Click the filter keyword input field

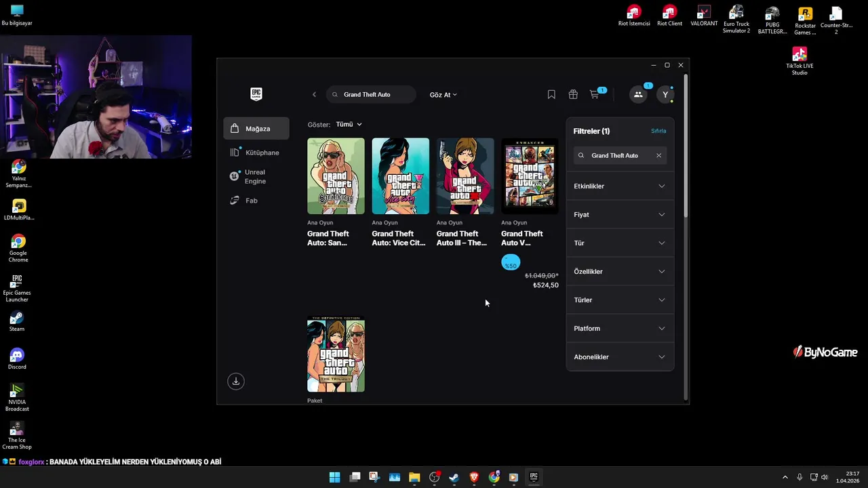[x=620, y=155]
